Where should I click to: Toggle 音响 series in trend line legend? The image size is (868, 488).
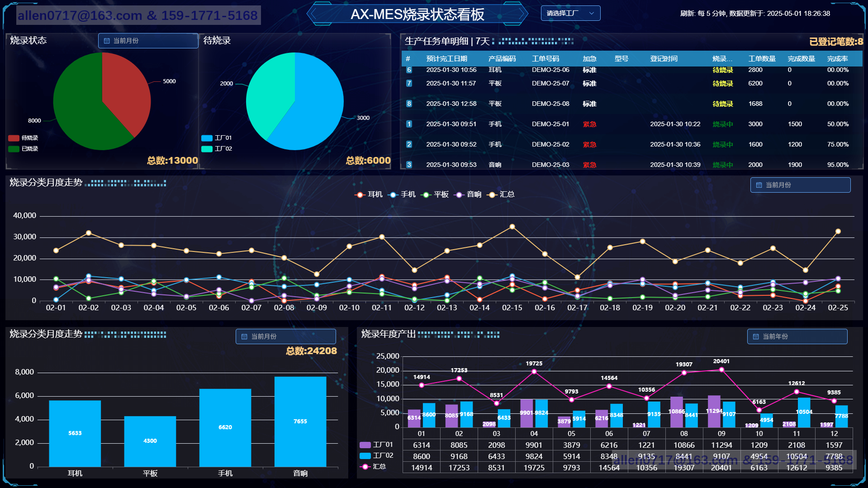pos(468,194)
